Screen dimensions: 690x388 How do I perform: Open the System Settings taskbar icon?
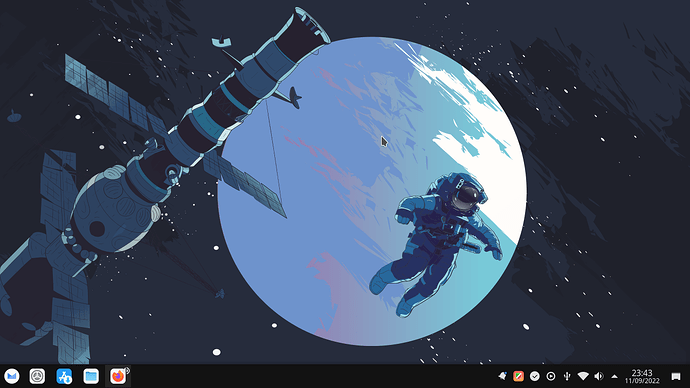pyautogui.click(x=37, y=376)
